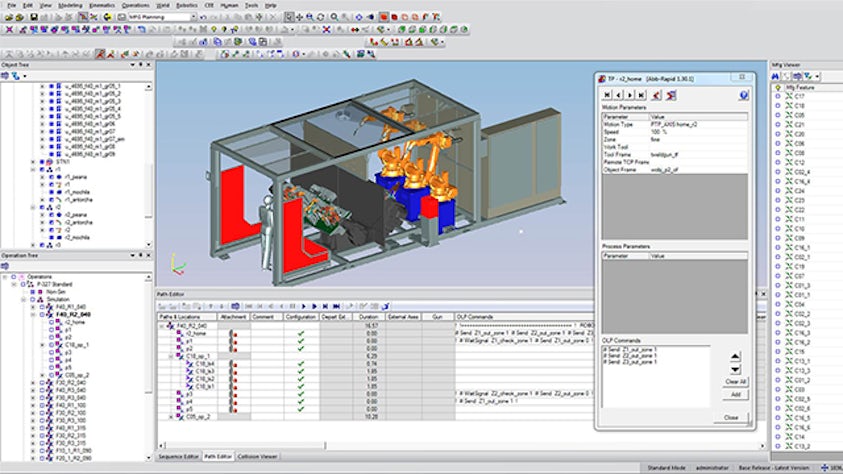
Task: Expand C18_sp_1 in the Operation Tree
Action: point(43,345)
